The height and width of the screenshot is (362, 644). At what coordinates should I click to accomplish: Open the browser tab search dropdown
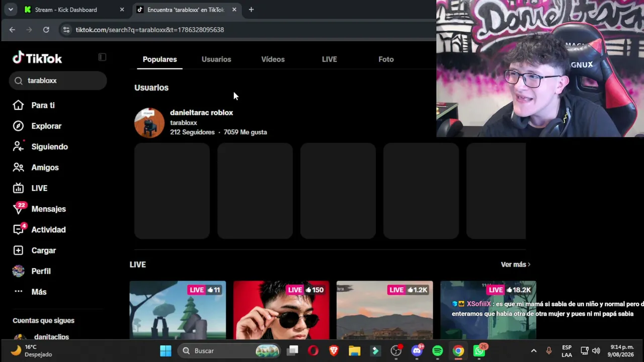11,10
